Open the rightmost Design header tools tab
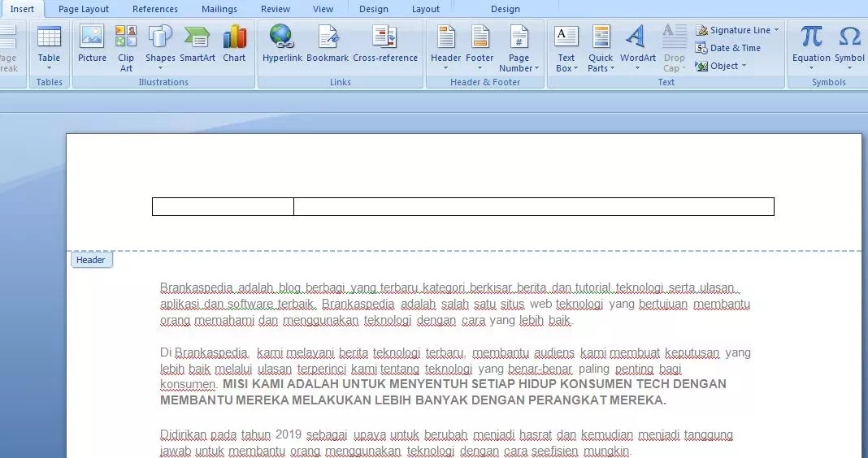Screen dimensions: 868x458 (x=505, y=9)
